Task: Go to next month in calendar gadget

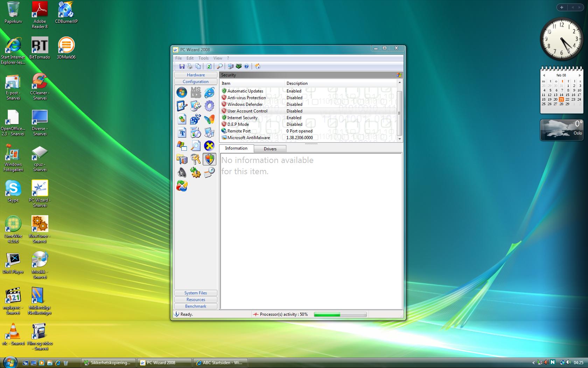Action: pos(580,75)
